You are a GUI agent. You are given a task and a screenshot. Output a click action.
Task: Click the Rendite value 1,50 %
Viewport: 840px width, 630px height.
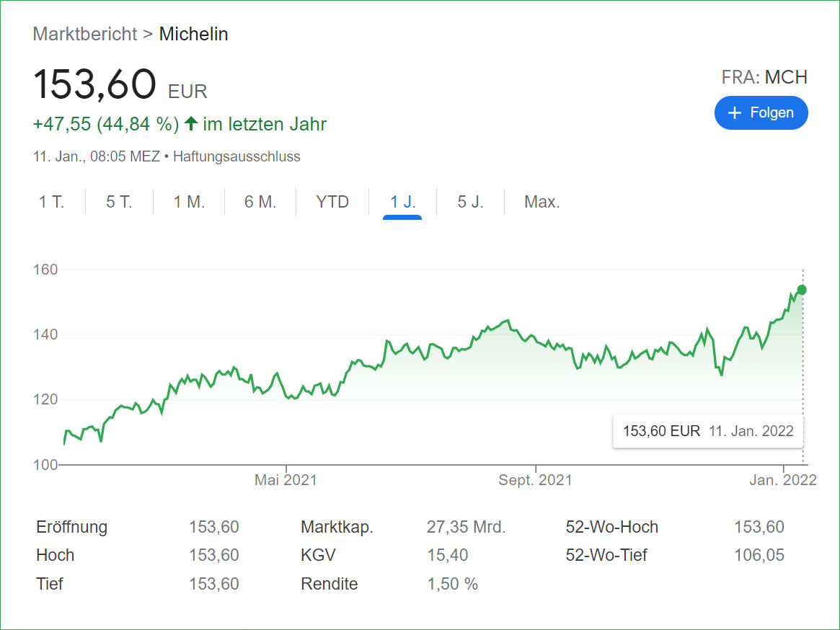tap(452, 583)
